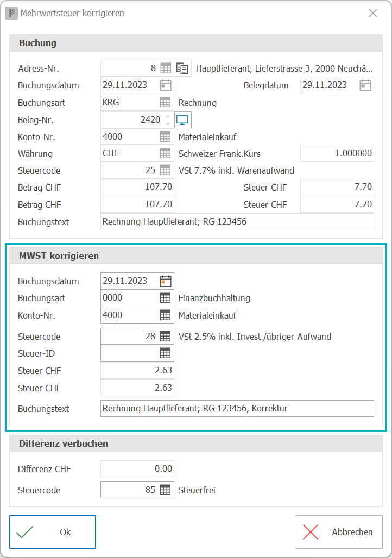Decrease the Beleg-Nr. with the down arrow
The width and height of the screenshot is (392, 558).
click(168, 123)
